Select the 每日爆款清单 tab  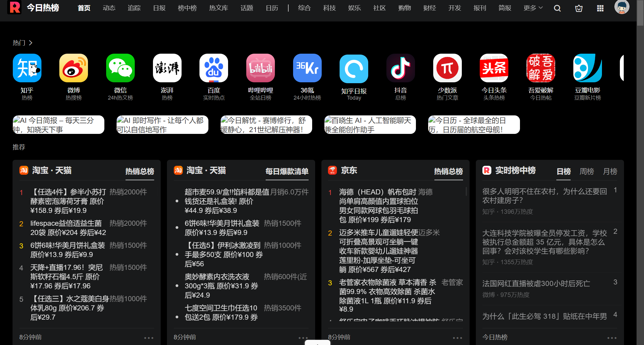(287, 171)
